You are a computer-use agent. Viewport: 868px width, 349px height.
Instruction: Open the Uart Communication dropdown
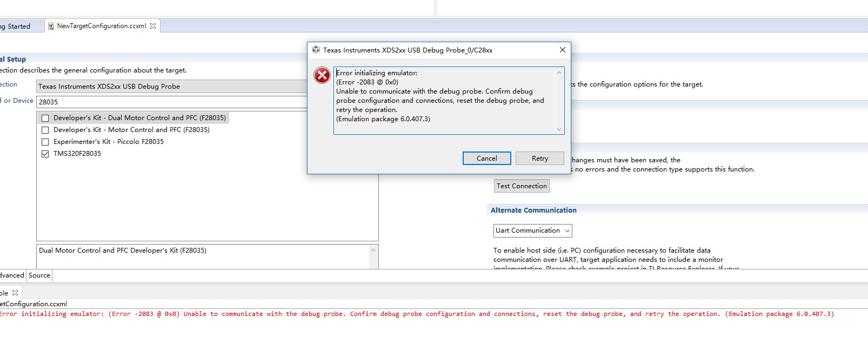pos(532,231)
